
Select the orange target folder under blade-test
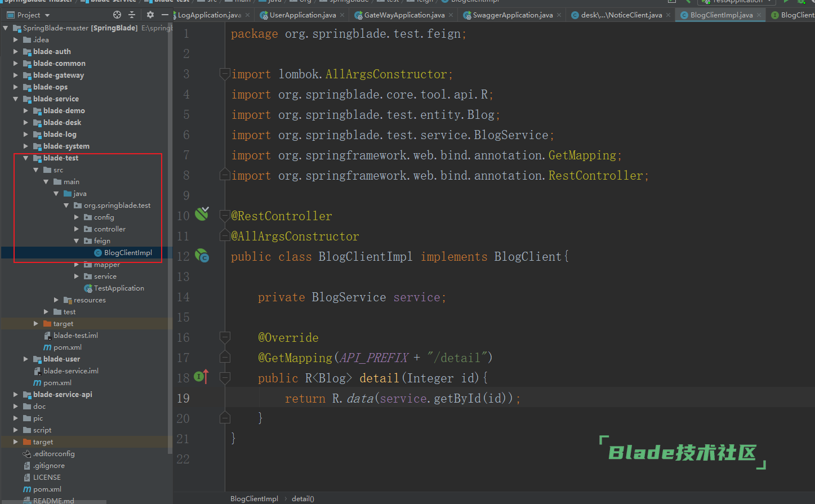pyautogui.click(x=63, y=324)
